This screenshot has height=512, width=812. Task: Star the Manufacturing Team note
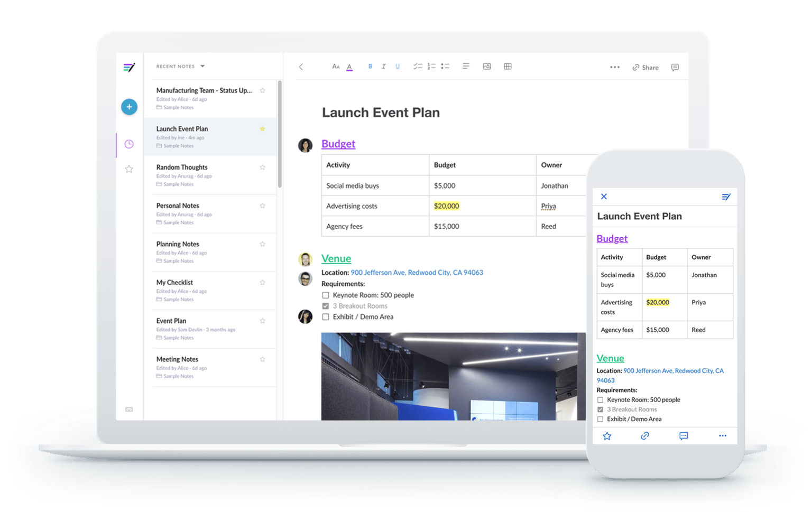click(x=262, y=90)
